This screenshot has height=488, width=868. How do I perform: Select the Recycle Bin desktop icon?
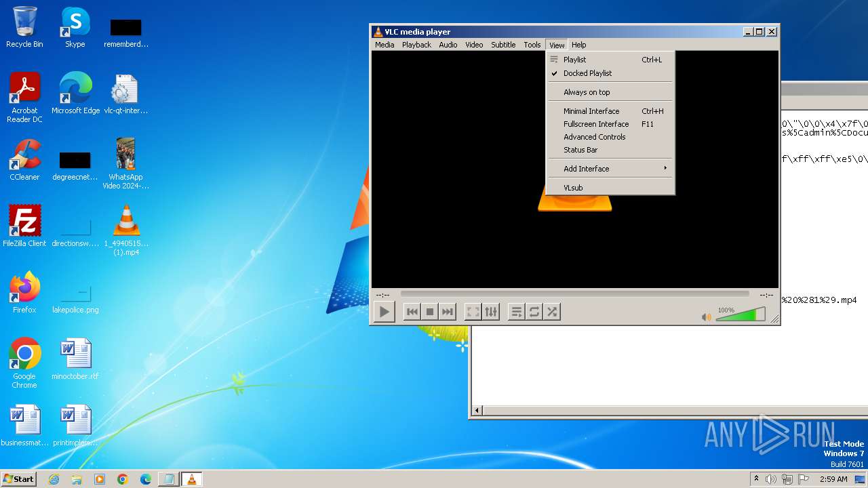tap(24, 27)
